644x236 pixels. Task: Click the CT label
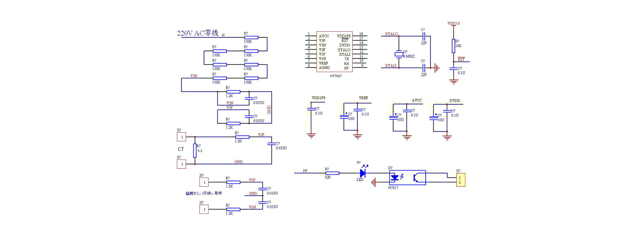pos(181,149)
